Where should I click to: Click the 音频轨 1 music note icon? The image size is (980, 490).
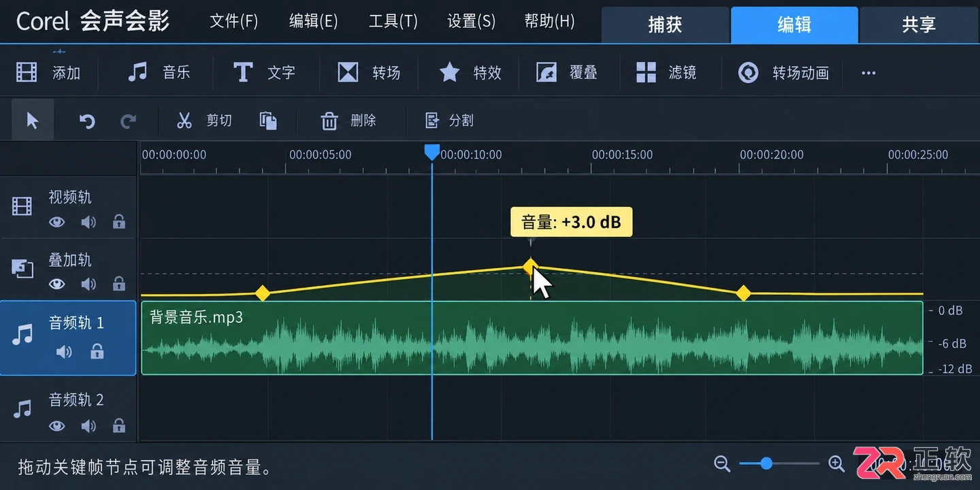click(x=23, y=334)
